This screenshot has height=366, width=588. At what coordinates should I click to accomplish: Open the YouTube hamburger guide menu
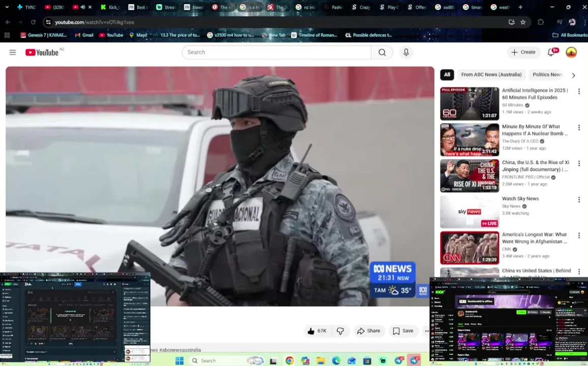[13, 52]
